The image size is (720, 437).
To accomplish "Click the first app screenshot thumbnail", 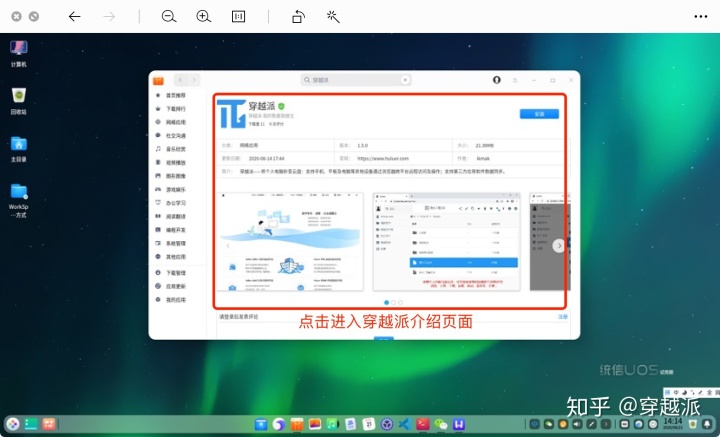I will coord(290,241).
